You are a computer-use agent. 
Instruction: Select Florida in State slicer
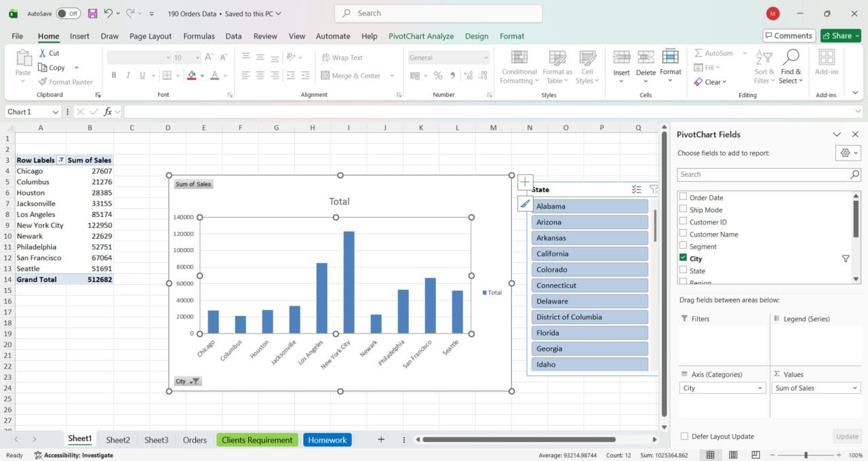(x=590, y=333)
